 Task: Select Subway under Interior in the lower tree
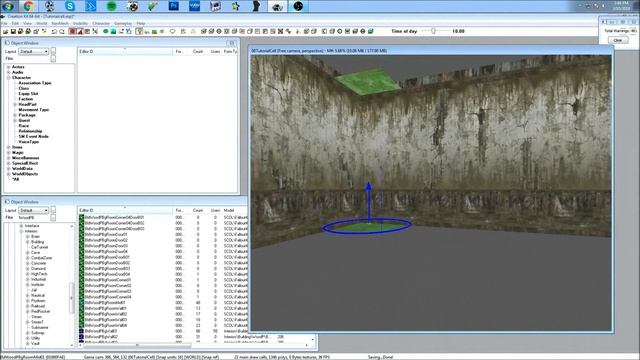[x=38, y=333]
